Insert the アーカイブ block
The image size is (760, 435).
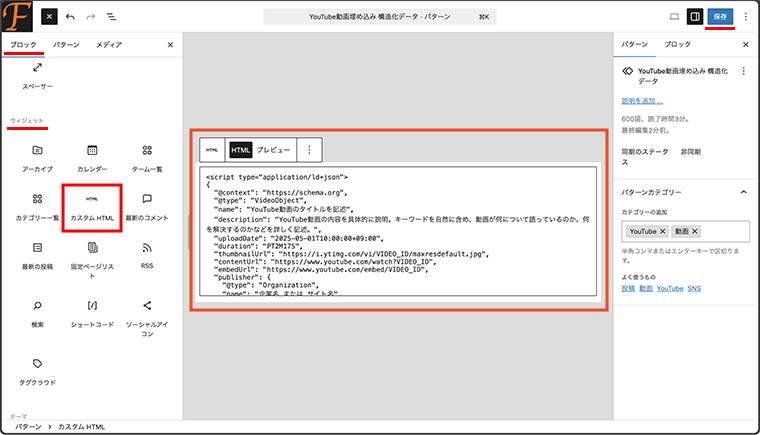37,159
